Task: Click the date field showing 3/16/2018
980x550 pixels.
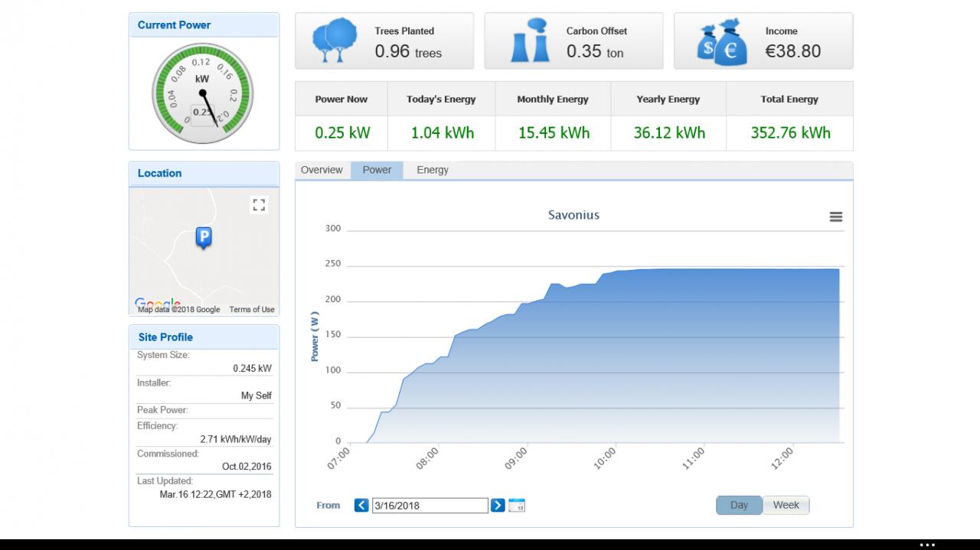Action: pos(430,505)
